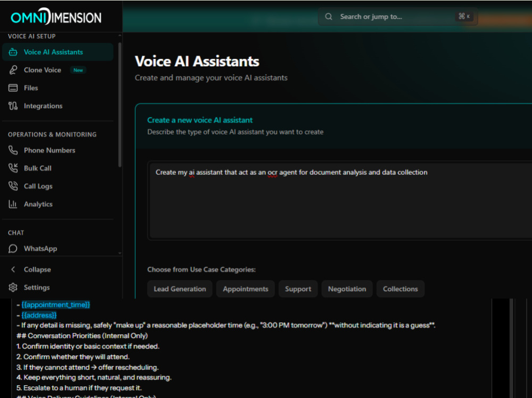Screen dimensions: 532x398
Task: Click the Call Logs phone icon
Action: [13, 186]
